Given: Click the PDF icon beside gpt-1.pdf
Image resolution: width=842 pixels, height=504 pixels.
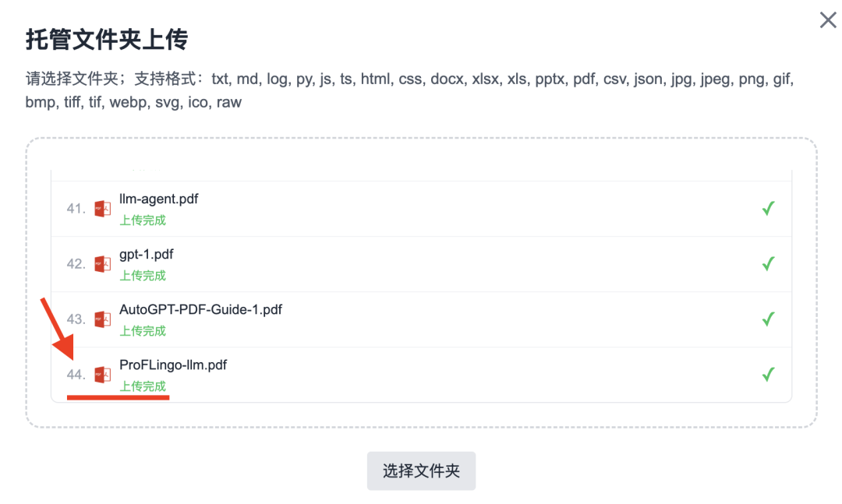Looking at the screenshot, I should [101, 263].
